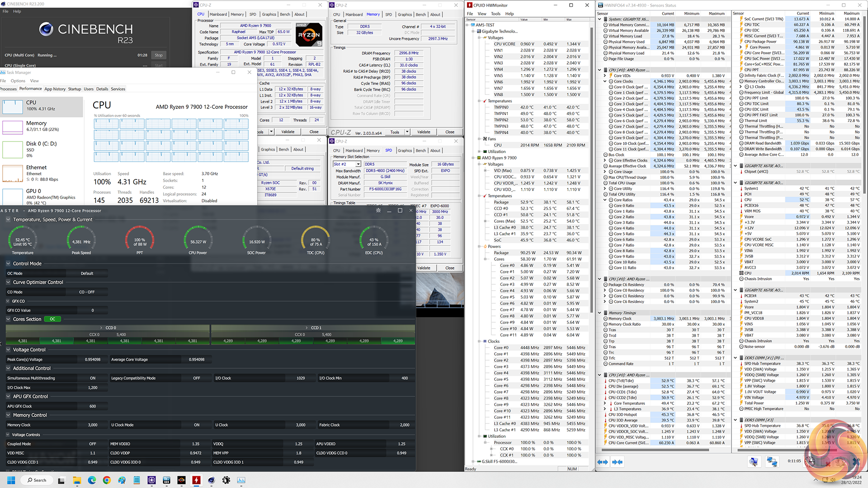The image size is (868, 488).
Task: Click HWiNFO expand columns arrows icon
Action: [602, 461]
